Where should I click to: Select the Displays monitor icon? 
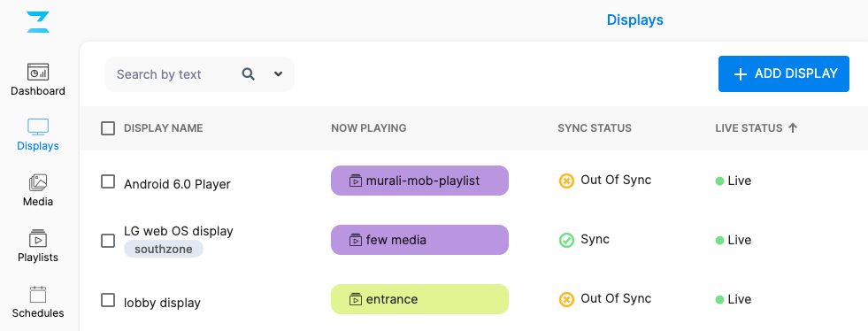coord(38,127)
